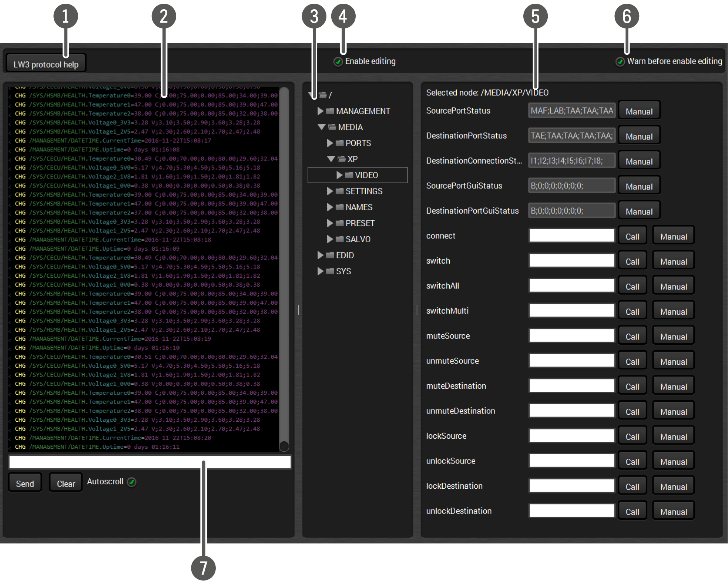Expand the VIDEO node triangle
The image size is (728, 582).
339,175
